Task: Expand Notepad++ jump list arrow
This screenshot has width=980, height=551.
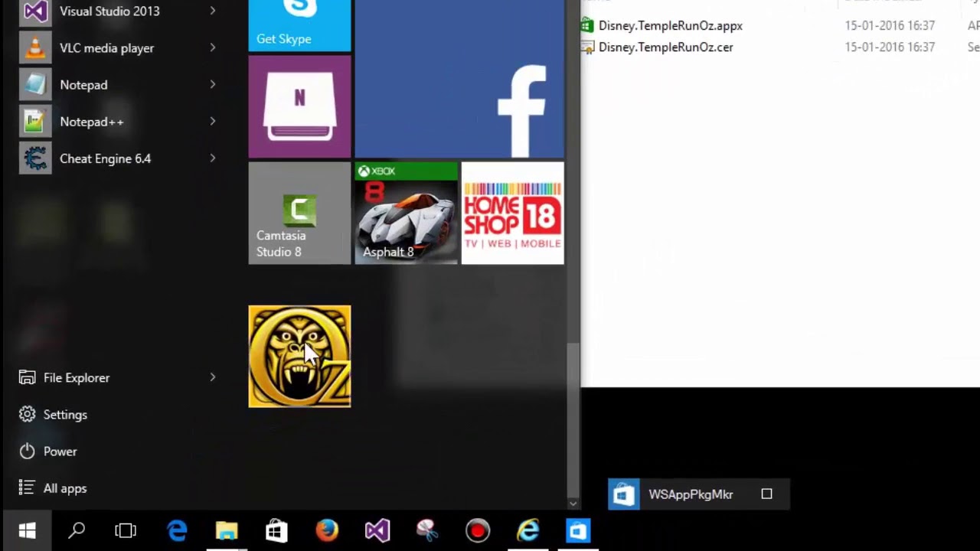Action: (x=213, y=121)
